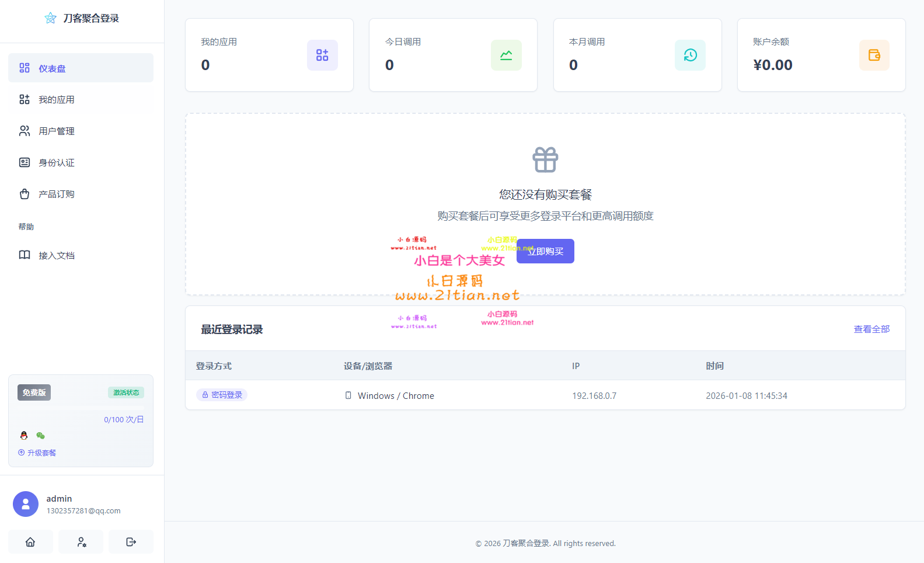Select 身份认证 in the sidebar

[81, 163]
